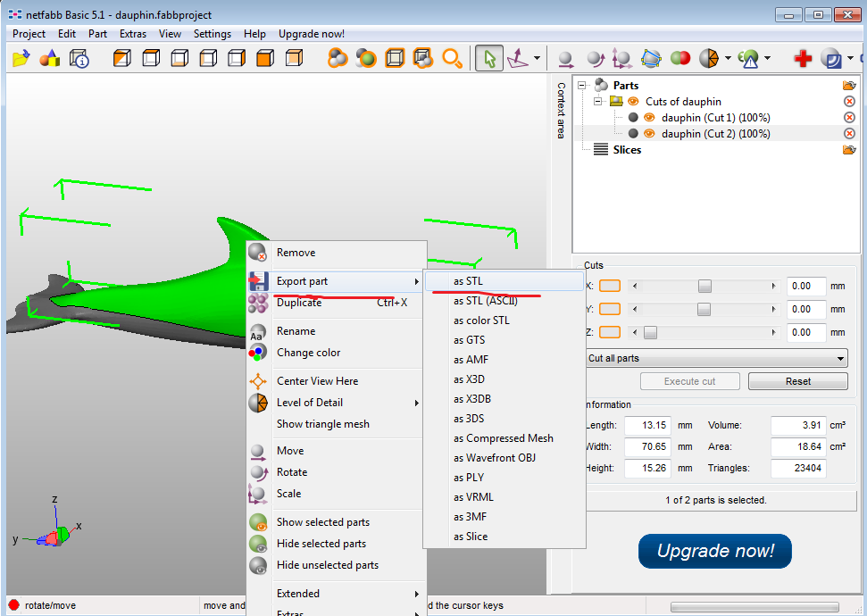The height and width of the screenshot is (616, 867).
Task: Activate the green arrow selection mode tool
Action: [489, 58]
